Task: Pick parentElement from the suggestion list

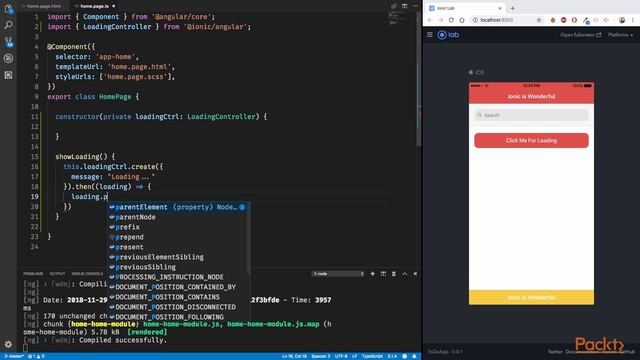Action: pyautogui.click(x=178, y=207)
